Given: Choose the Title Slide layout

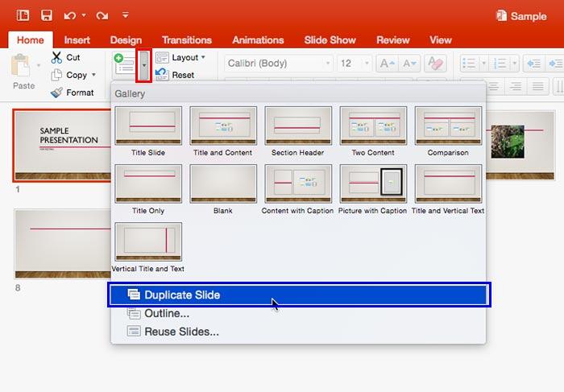Looking at the screenshot, I should coord(148,131).
